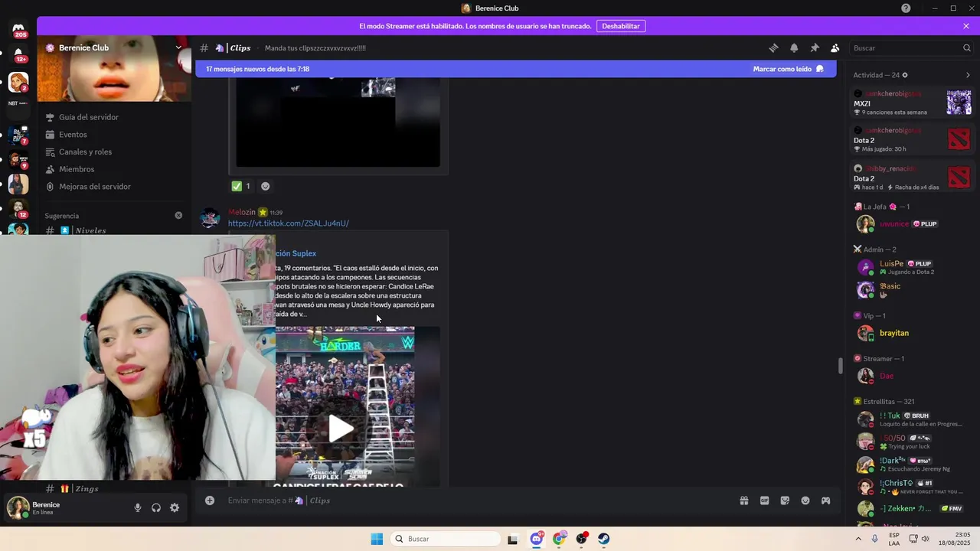This screenshot has height=551, width=980.
Task: Open the vt.tiktok.com link
Action: point(289,223)
